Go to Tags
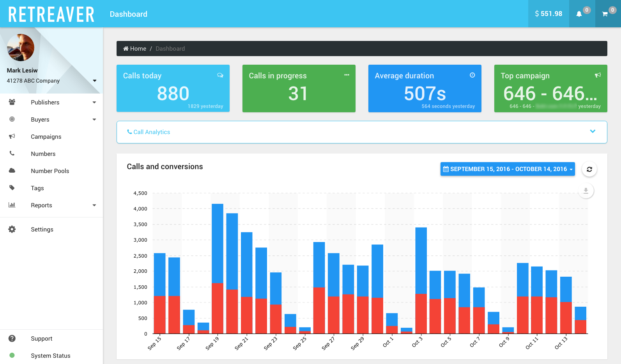 51,188
